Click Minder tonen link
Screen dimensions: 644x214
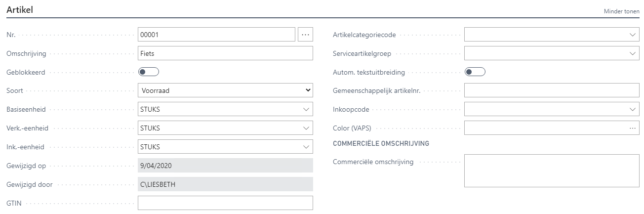[621, 11]
